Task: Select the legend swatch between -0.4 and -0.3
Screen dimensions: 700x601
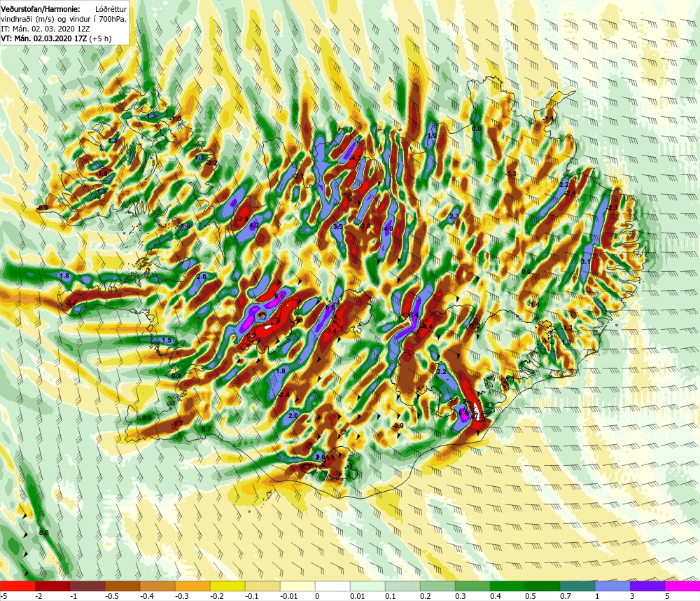Action: [157, 586]
